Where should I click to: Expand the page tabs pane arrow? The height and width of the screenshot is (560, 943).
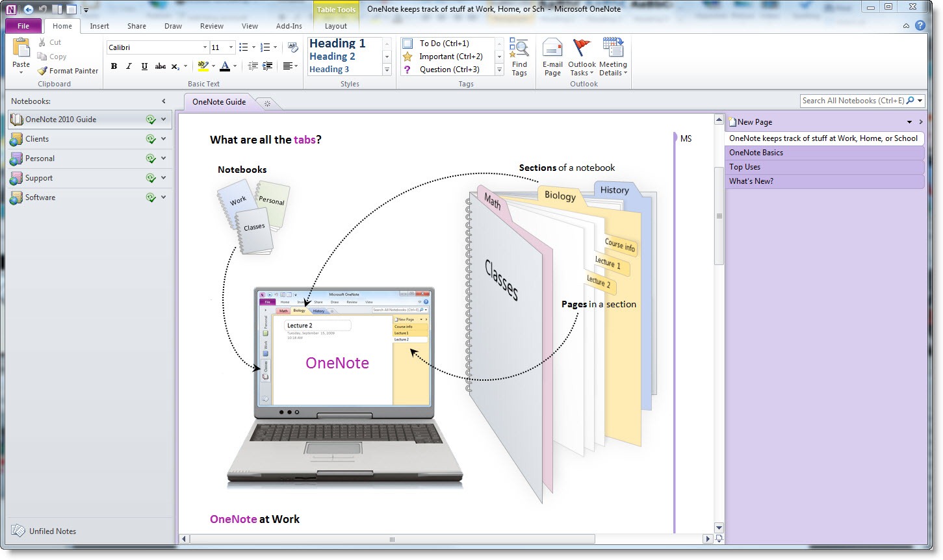[921, 122]
